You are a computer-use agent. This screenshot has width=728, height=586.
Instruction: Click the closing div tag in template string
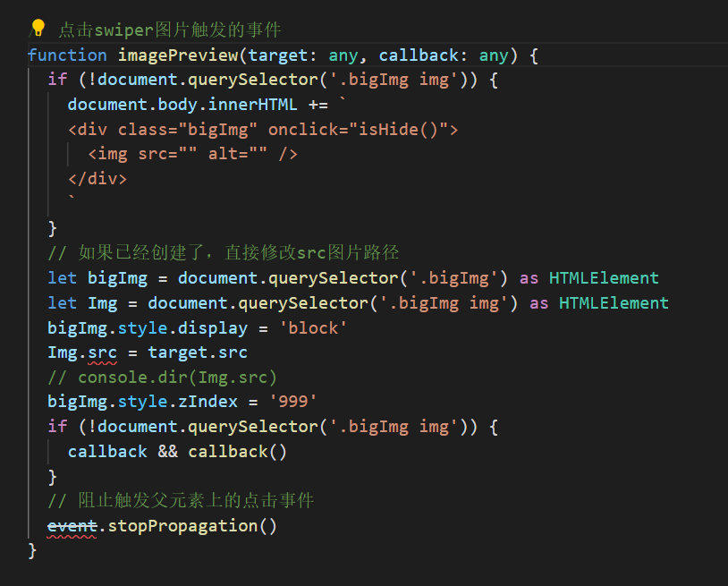coord(97,178)
